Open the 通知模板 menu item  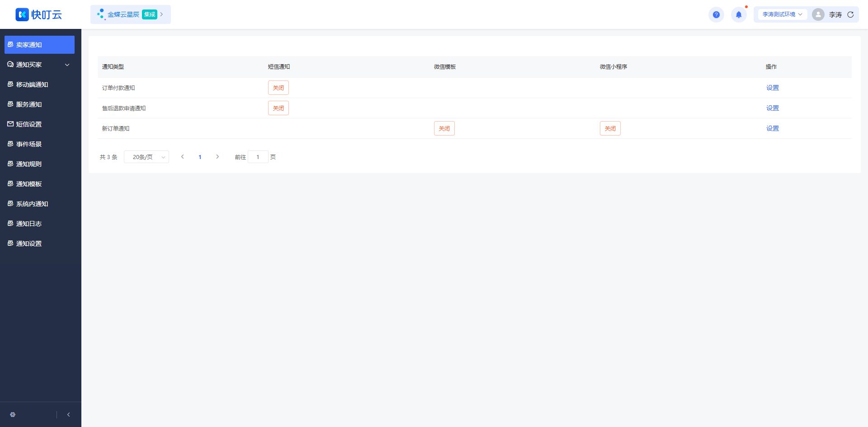click(39, 184)
